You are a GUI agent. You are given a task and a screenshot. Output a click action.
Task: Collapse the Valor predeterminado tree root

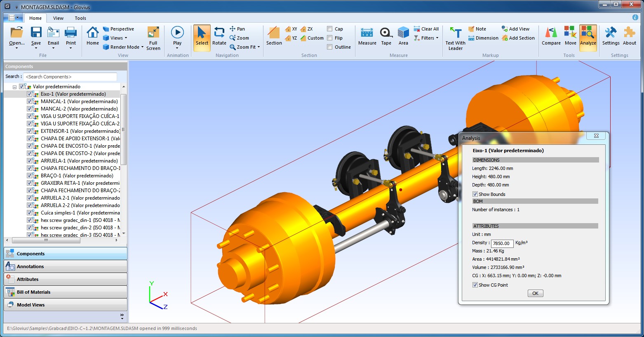(15, 87)
